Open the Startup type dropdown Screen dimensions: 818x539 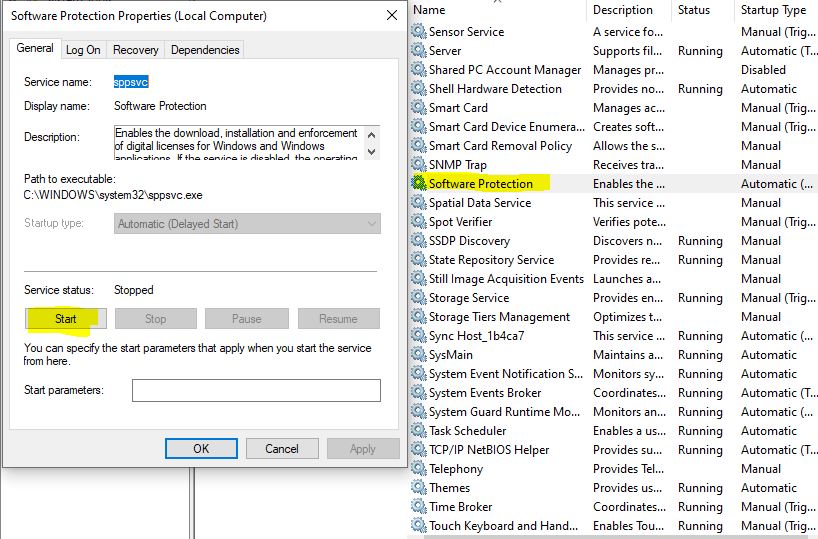click(x=247, y=224)
